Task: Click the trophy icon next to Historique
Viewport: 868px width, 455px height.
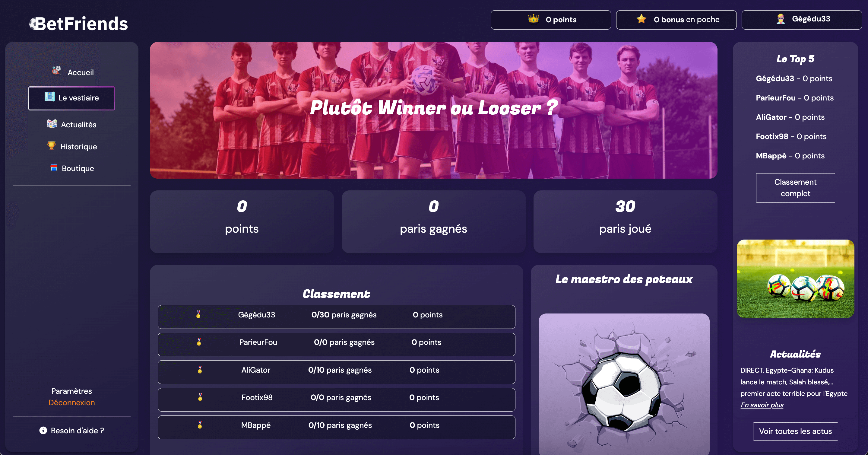Action: click(x=51, y=146)
